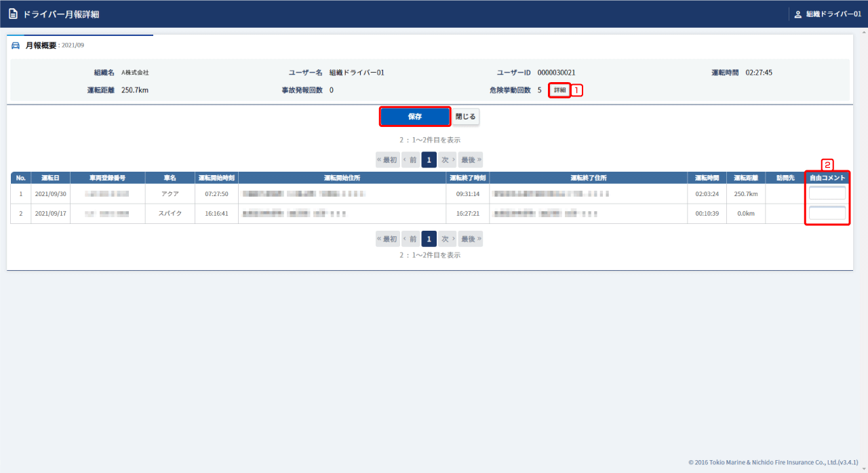
Task: Click 組織ドライバー01 user menu in header
Action: tap(833, 14)
